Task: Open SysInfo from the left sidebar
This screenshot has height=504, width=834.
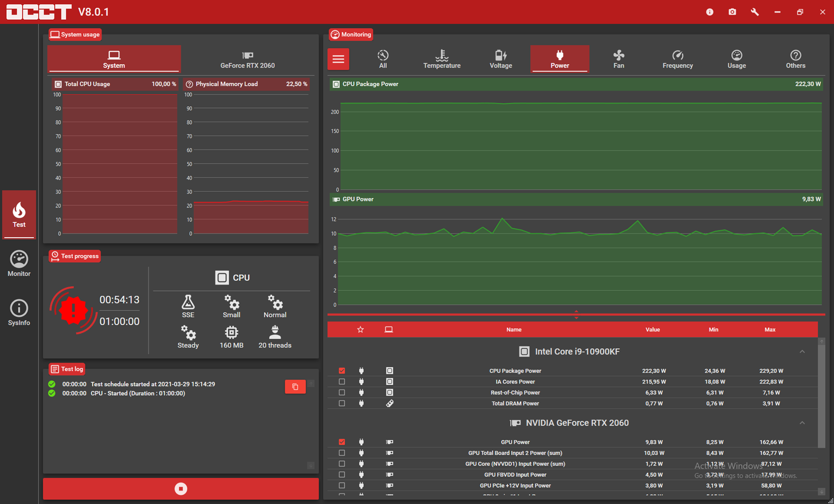Action: (x=19, y=313)
